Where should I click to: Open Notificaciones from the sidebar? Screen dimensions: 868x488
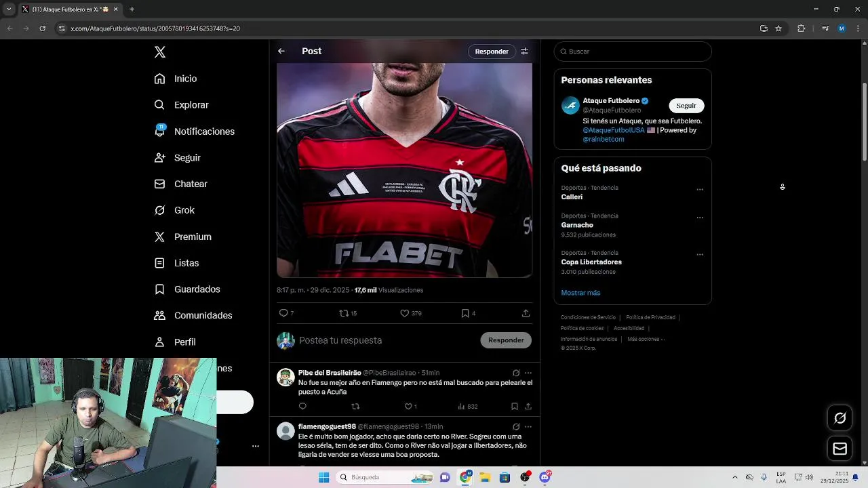pyautogui.click(x=195, y=131)
